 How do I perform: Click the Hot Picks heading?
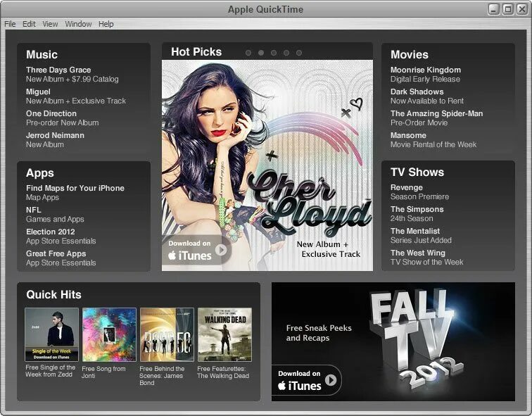click(196, 52)
